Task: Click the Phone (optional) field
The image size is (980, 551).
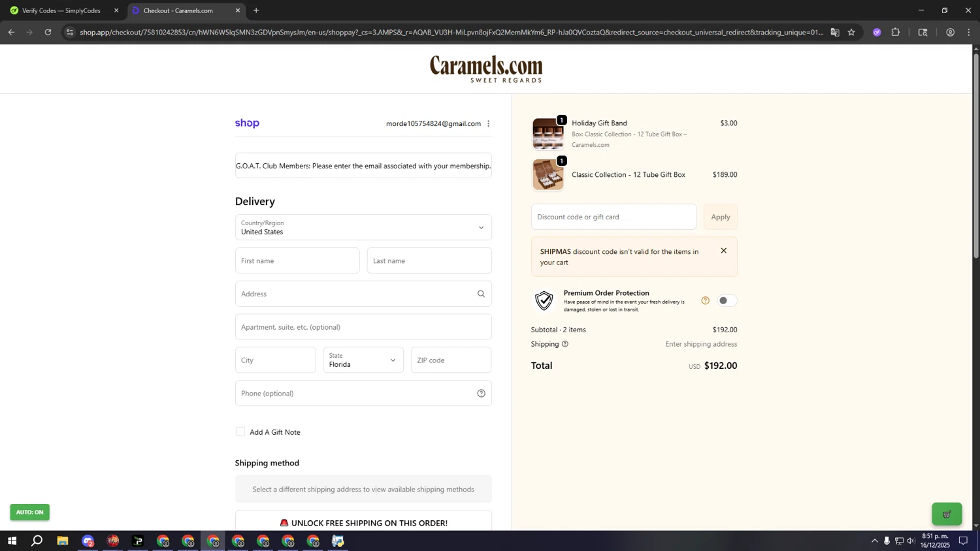Action: (363, 393)
